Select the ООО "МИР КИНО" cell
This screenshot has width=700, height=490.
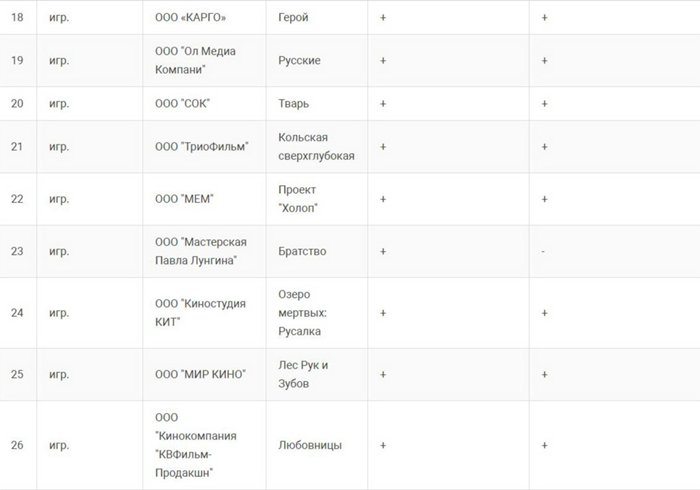pyautogui.click(x=204, y=374)
